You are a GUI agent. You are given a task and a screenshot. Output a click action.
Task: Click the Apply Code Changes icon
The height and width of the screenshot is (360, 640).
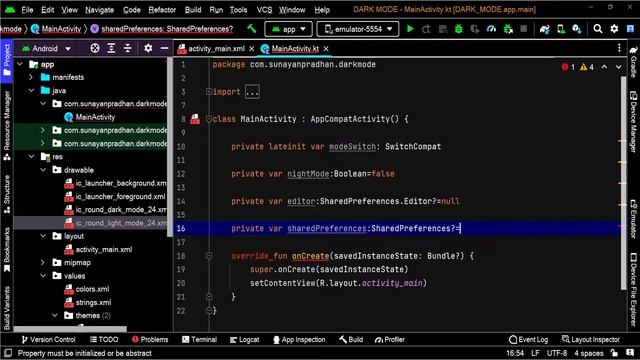tap(442, 29)
